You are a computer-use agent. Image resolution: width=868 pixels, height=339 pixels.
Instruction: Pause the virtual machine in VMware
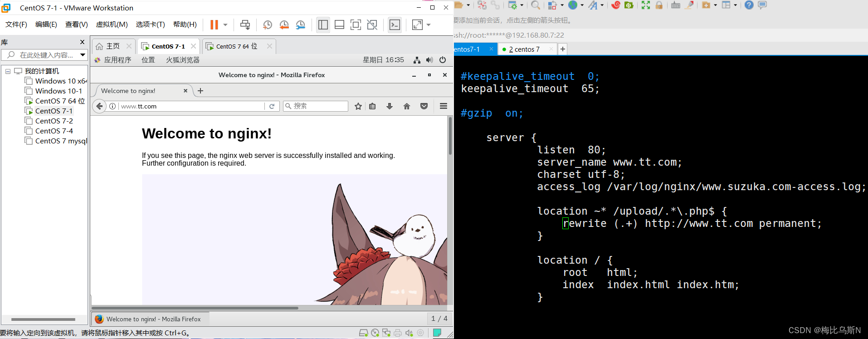click(x=214, y=25)
